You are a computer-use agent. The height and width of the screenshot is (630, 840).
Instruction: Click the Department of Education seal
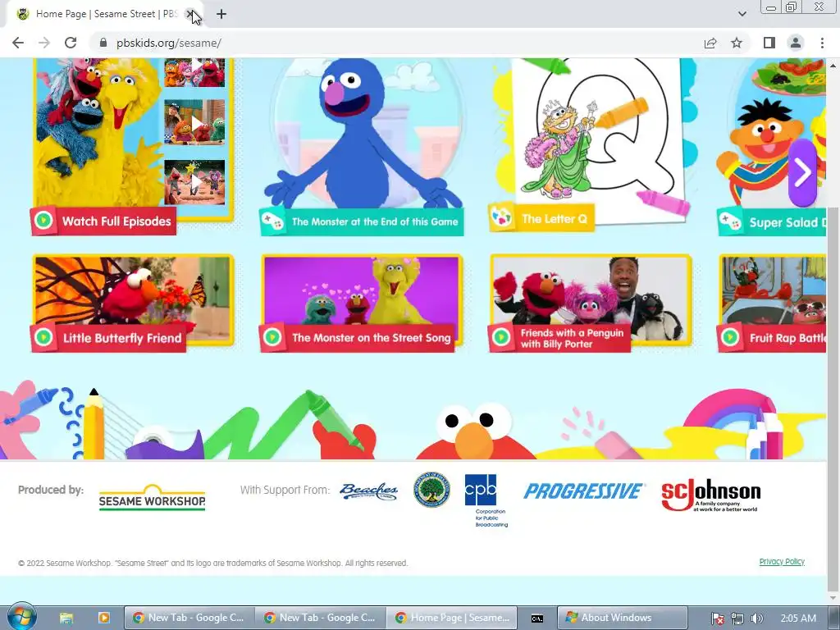431,490
